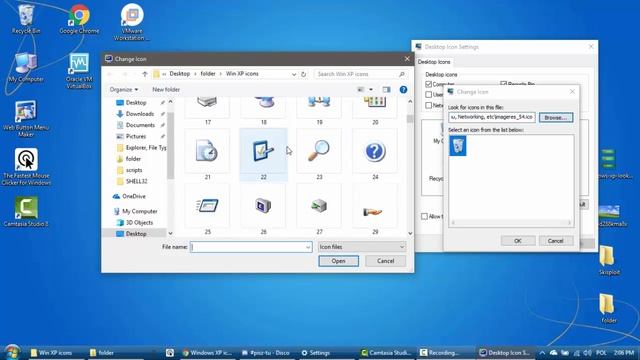Click OK in small Change Icon dialog
This screenshot has height=360, width=640.
click(x=518, y=241)
